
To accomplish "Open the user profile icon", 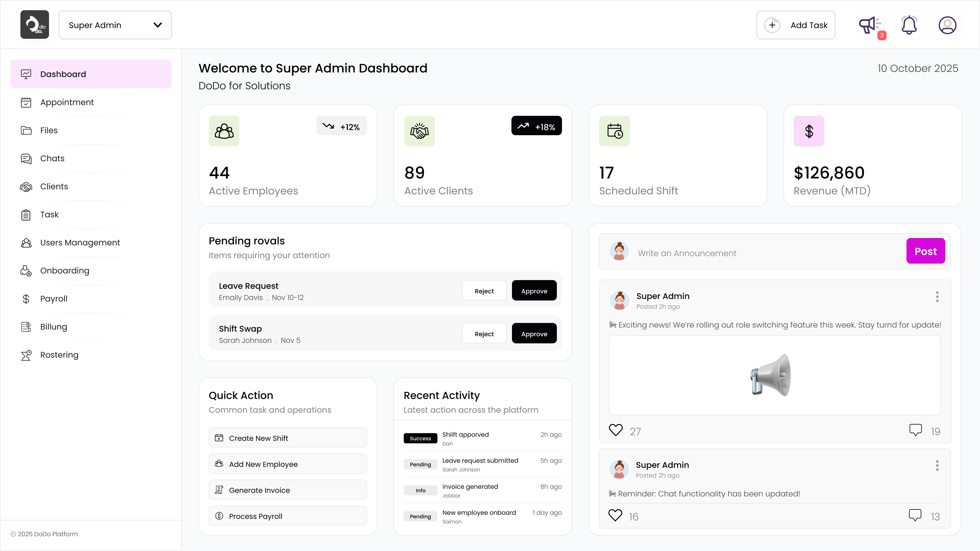I will (x=947, y=25).
